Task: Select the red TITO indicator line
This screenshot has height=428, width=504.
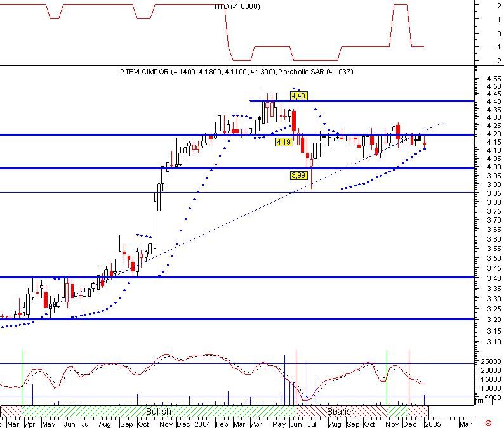Action: coord(212,32)
